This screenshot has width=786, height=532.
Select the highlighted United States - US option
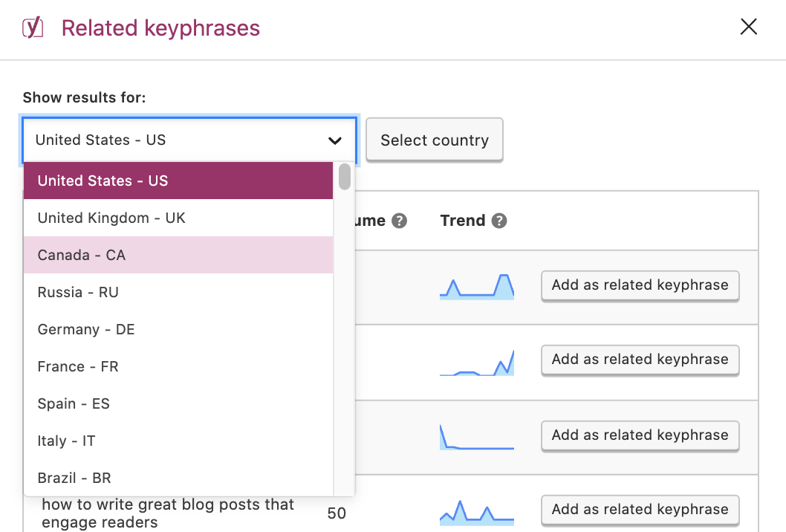[102, 181]
